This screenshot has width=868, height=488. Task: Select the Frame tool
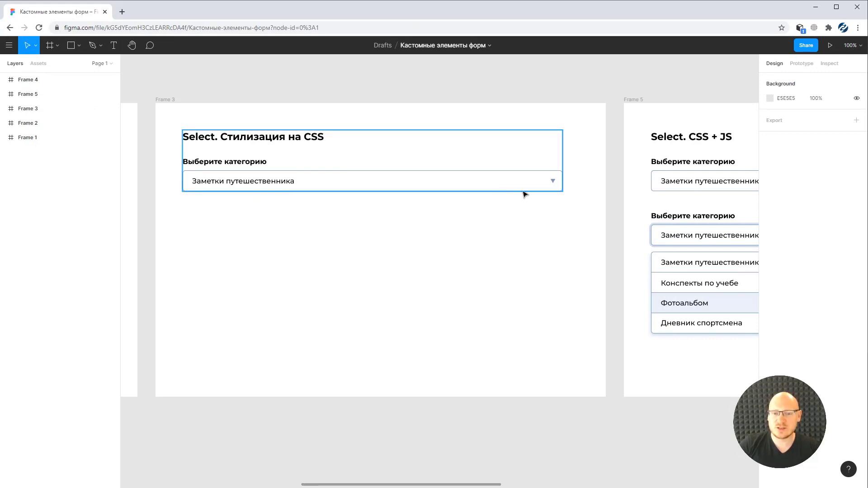(x=50, y=45)
